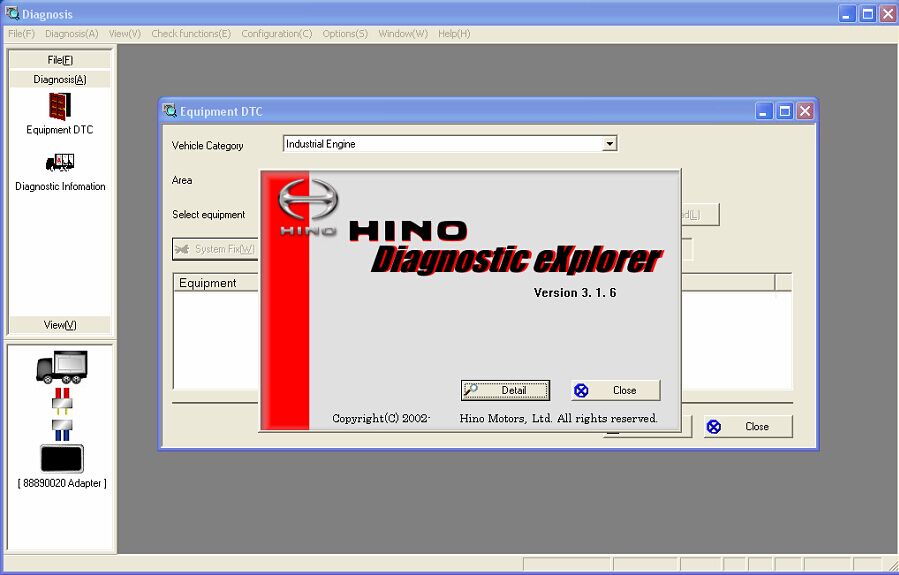Click the Detail button on splash dialog

[505, 390]
